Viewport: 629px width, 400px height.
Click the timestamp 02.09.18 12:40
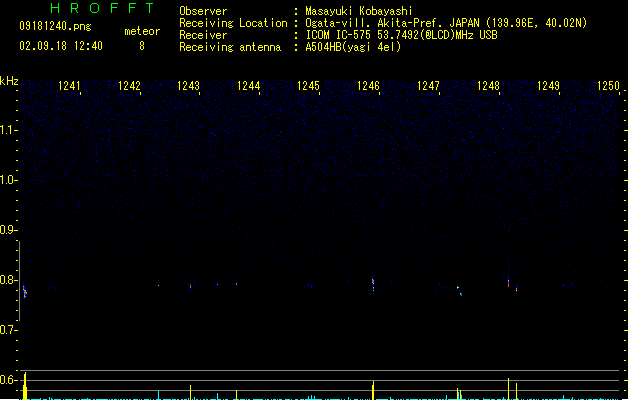(61, 46)
